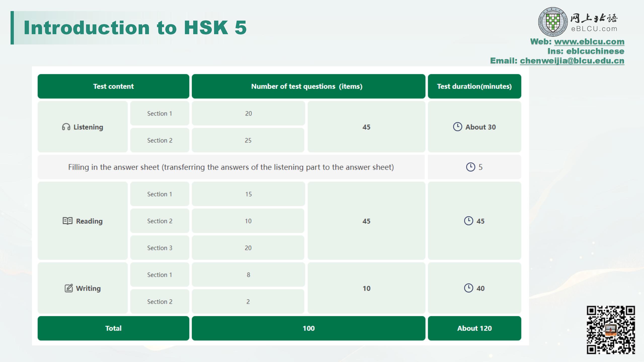Click the pencil edit icon beside Writing
644x362 pixels.
pos(69,288)
